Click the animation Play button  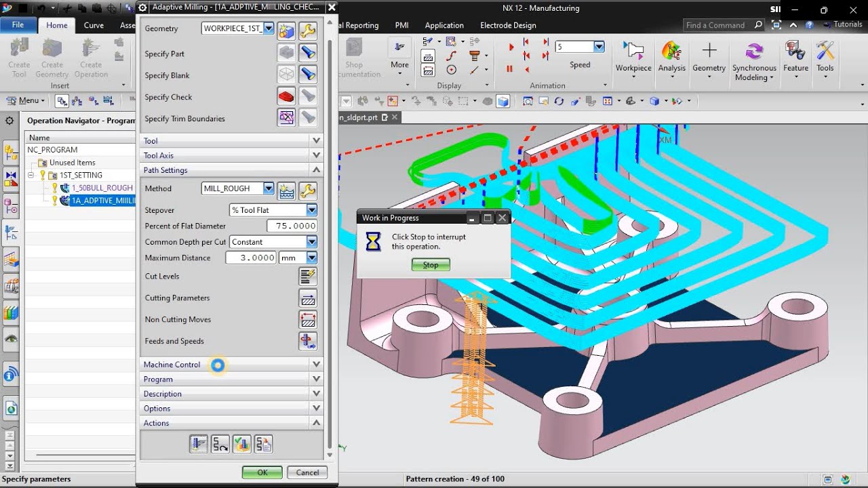tap(511, 47)
